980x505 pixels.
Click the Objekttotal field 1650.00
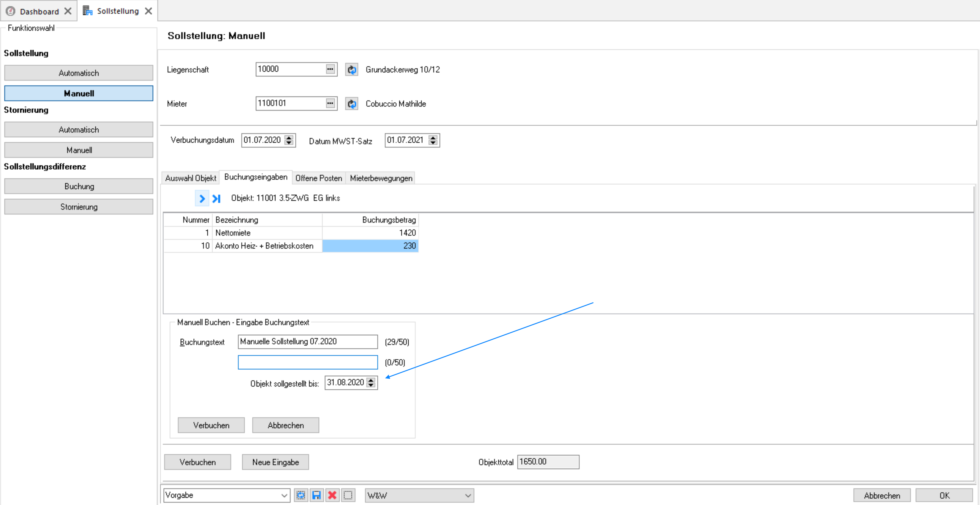tap(548, 462)
